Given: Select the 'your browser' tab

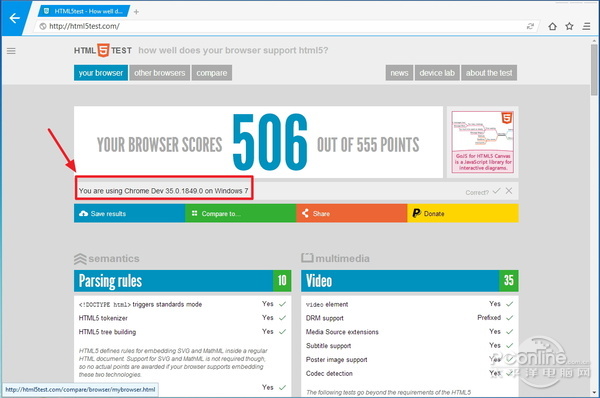Looking at the screenshot, I should pos(101,73).
